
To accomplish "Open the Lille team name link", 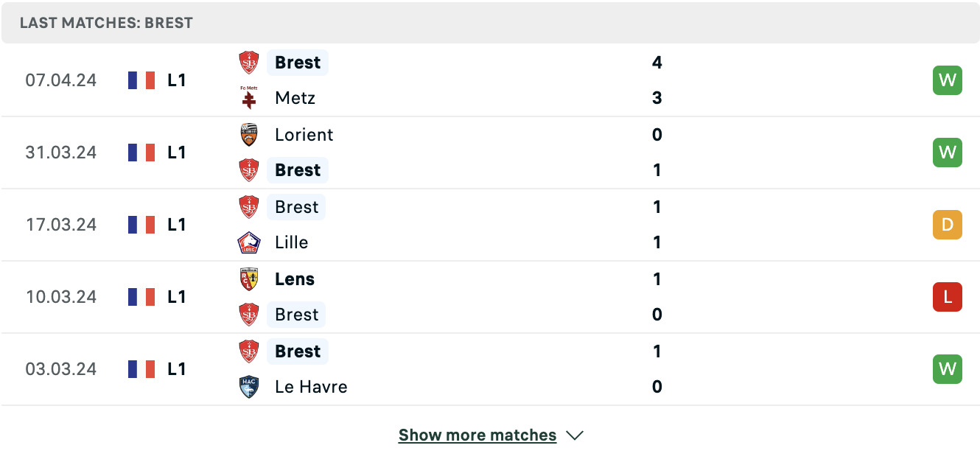I will pos(291,242).
